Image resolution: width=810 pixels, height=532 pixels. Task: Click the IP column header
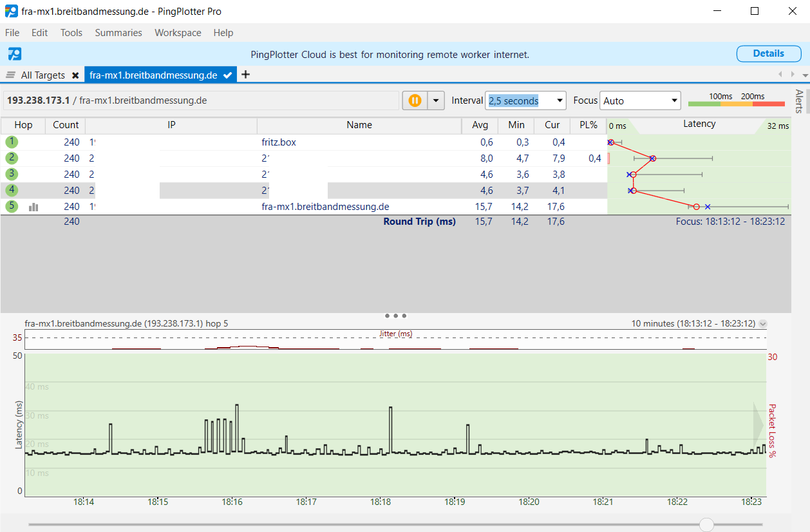[171, 125]
